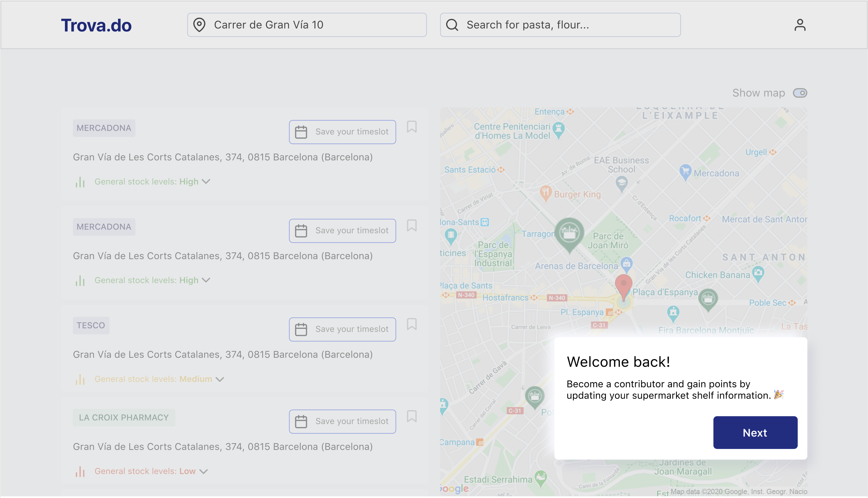Screen dimensions: 868x498
Task: Click the magnifier search icon
Action: click(452, 25)
